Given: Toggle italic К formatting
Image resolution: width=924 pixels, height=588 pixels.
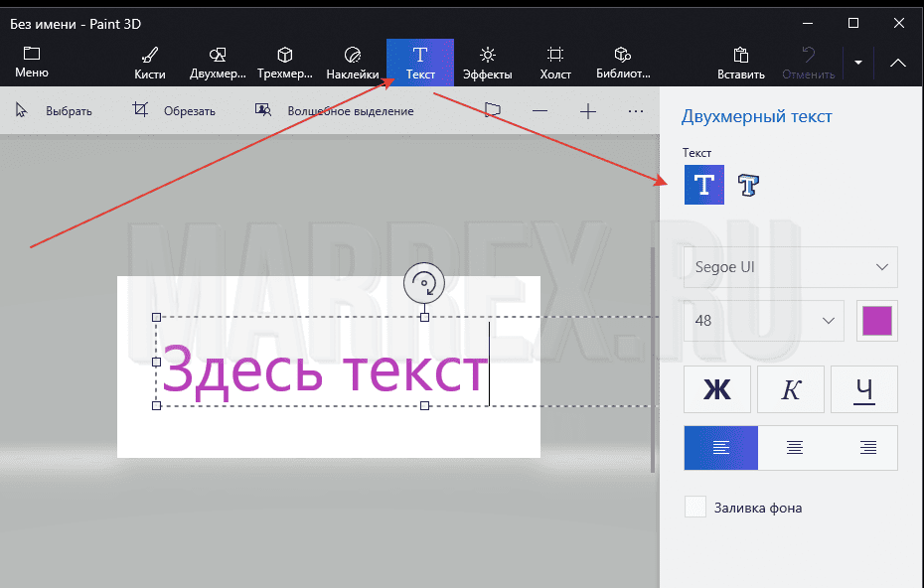Looking at the screenshot, I should pyautogui.click(x=790, y=389).
